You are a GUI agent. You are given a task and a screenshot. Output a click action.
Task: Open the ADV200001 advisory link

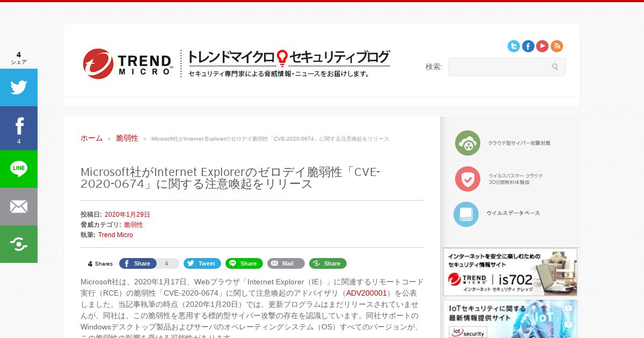click(367, 293)
